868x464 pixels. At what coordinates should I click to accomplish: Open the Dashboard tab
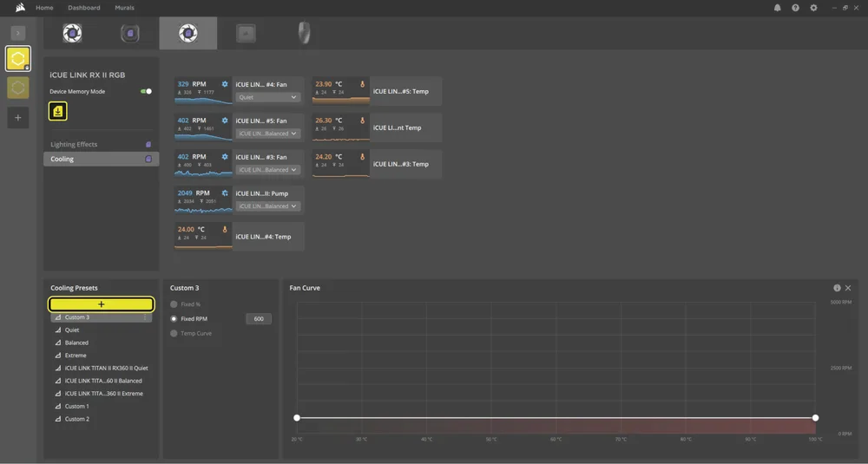click(x=84, y=8)
